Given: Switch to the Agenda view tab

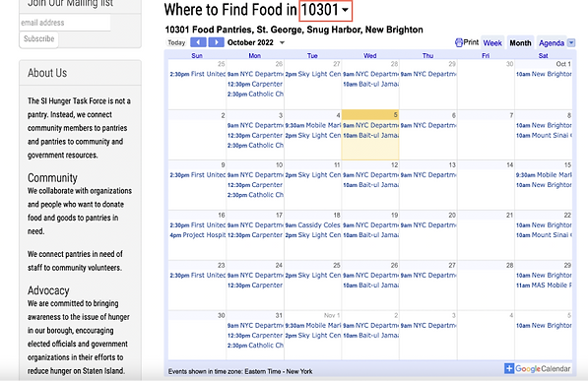Looking at the screenshot, I should (x=552, y=43).
